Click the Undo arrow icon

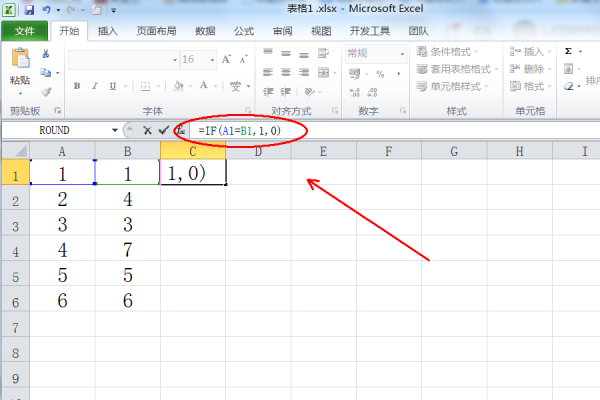(x=47, y=10)
